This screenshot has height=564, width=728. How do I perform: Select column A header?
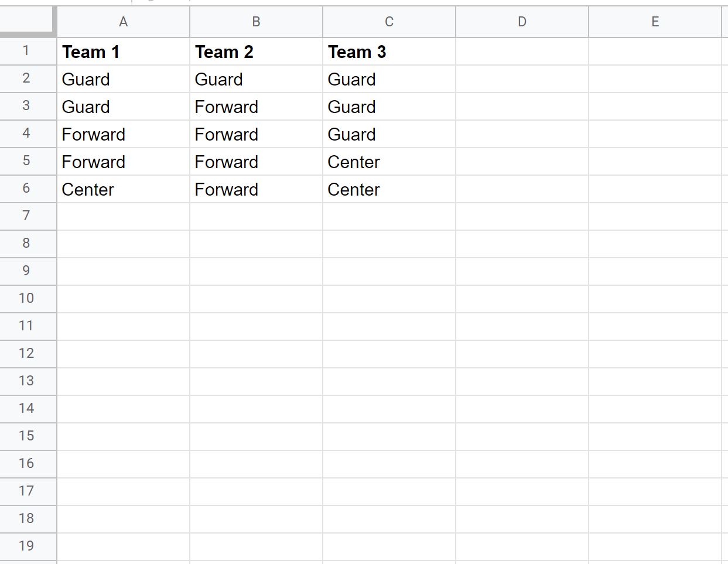(123, 22)
